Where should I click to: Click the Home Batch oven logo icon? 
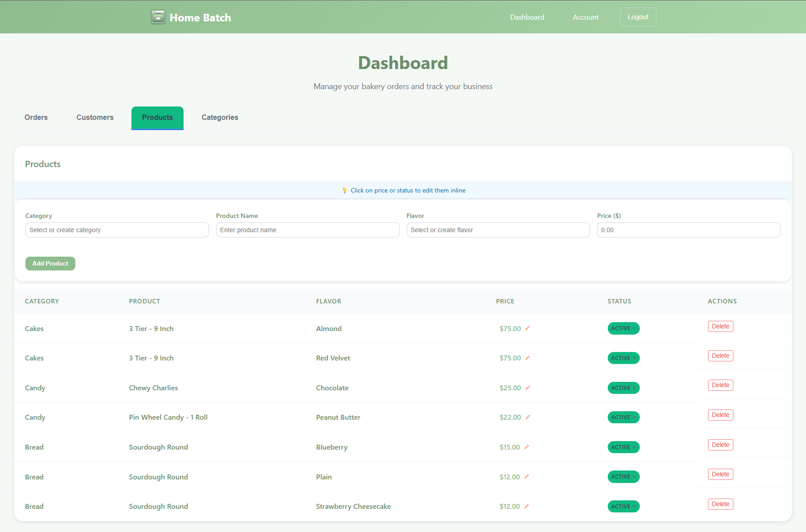coord(158,17)
